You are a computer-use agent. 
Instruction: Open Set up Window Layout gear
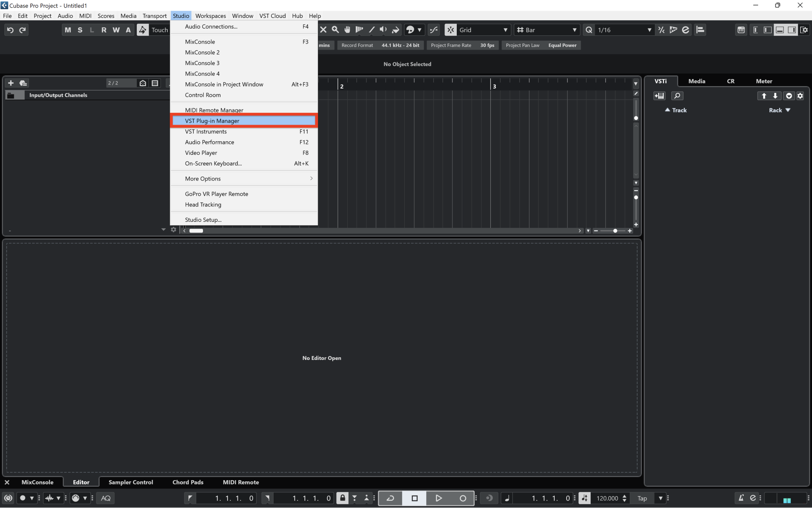pyautogui.click(x=804, y=30)
